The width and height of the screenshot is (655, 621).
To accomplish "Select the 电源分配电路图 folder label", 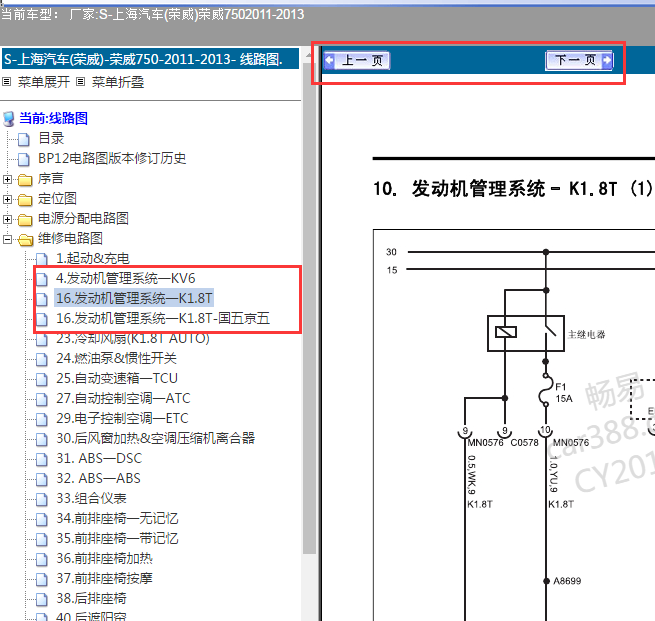I will click(x=83, y=218).
